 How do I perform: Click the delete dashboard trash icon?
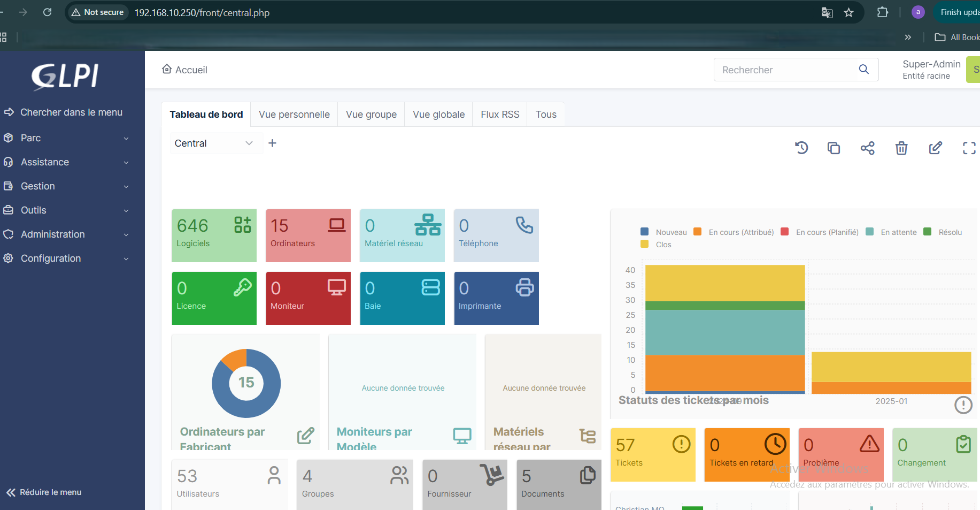click(x=901, y=148)
